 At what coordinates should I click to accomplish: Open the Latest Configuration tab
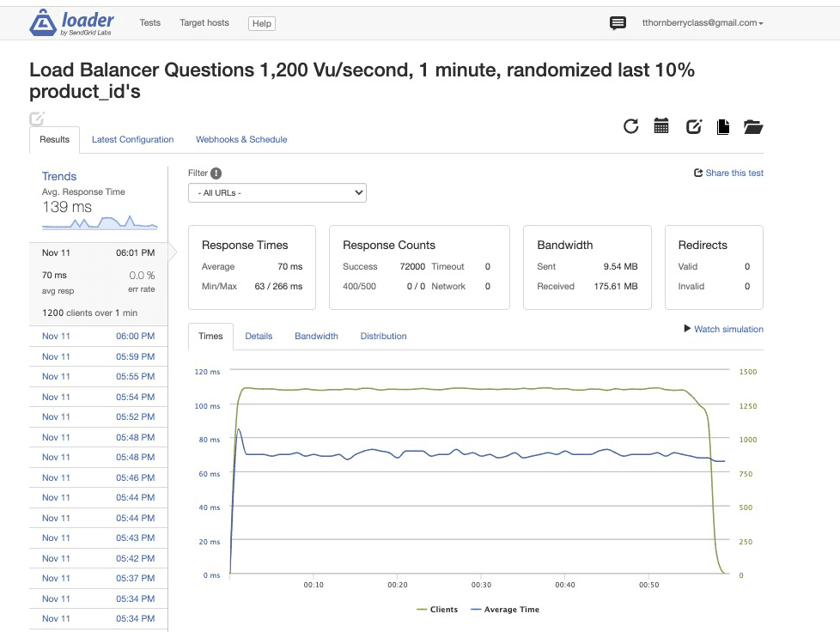tap(133, 140)
